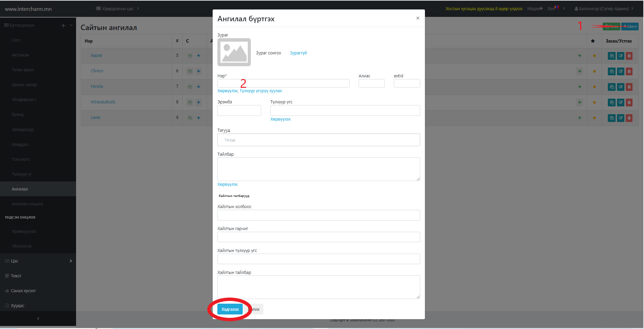Click the blue plus icon beside Clinico
This screenshot has height=329, width=644.
click(198, 71)
